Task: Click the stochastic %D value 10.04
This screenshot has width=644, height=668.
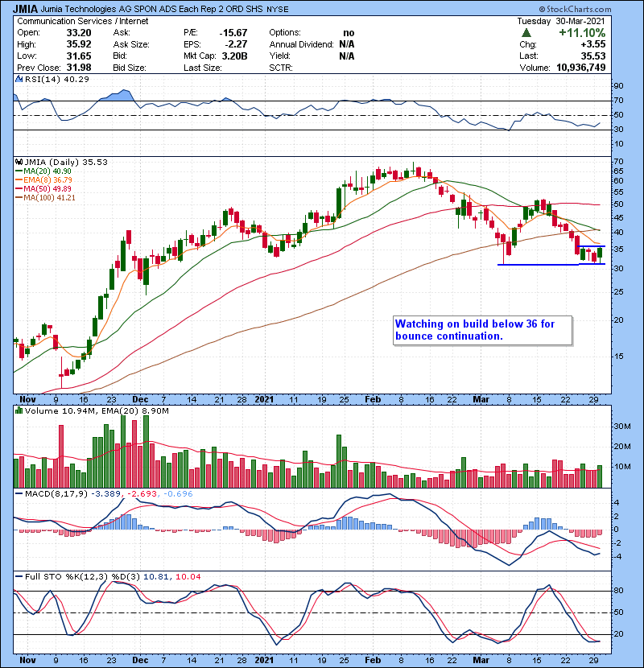Action: [188, 576]
